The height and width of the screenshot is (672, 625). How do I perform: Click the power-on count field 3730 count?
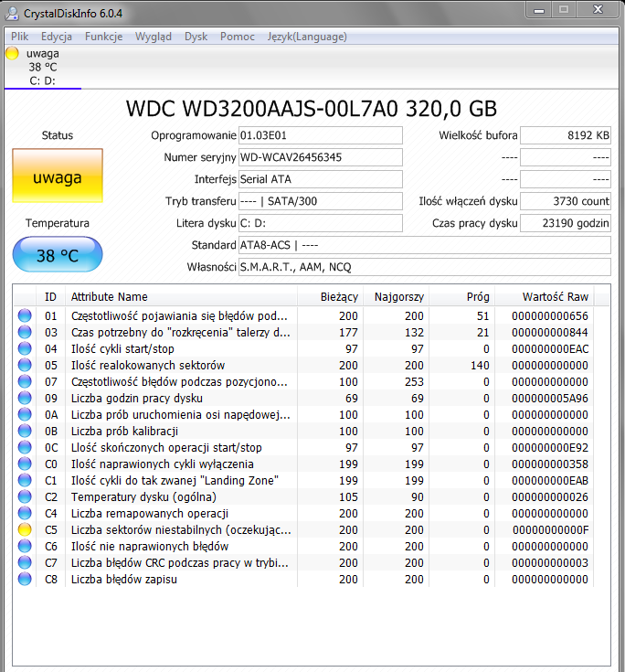[x=566, y=201]
